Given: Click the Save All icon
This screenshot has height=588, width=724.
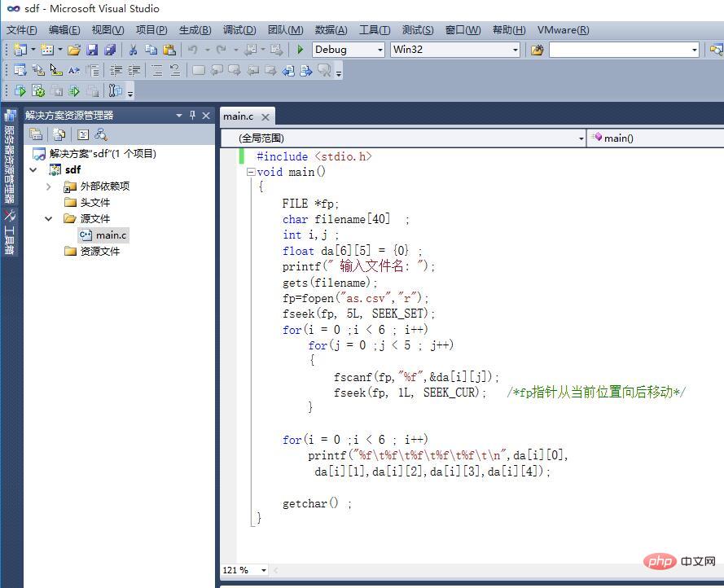Looking at the screenshot, I should (110, 50).
